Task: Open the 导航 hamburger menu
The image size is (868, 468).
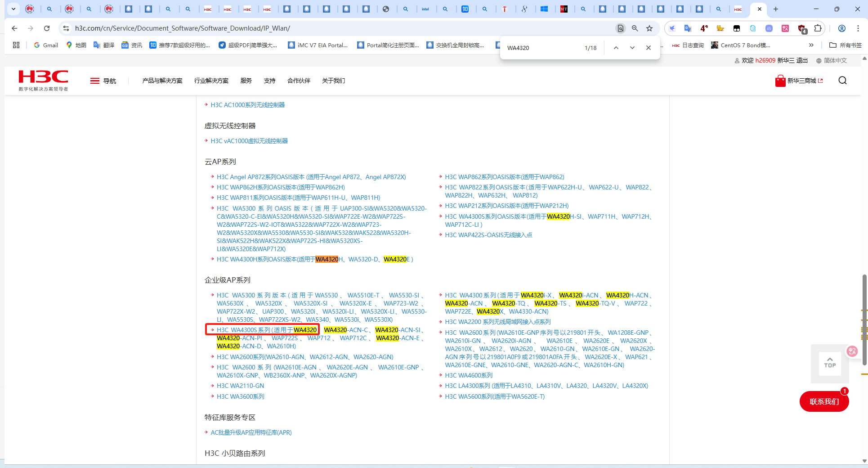Action: [x=103, y=81]
